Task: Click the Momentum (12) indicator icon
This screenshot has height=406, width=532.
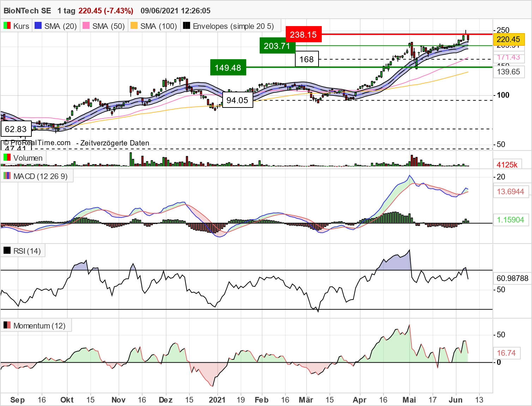Action: 7,325
